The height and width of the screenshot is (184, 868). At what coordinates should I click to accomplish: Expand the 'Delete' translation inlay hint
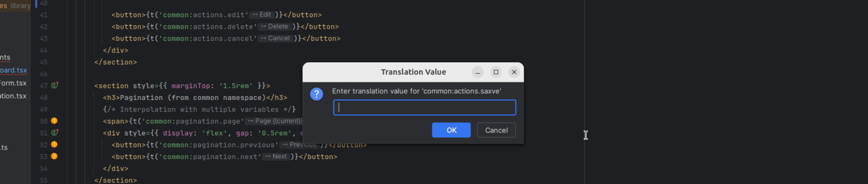(x=275, y=27)
